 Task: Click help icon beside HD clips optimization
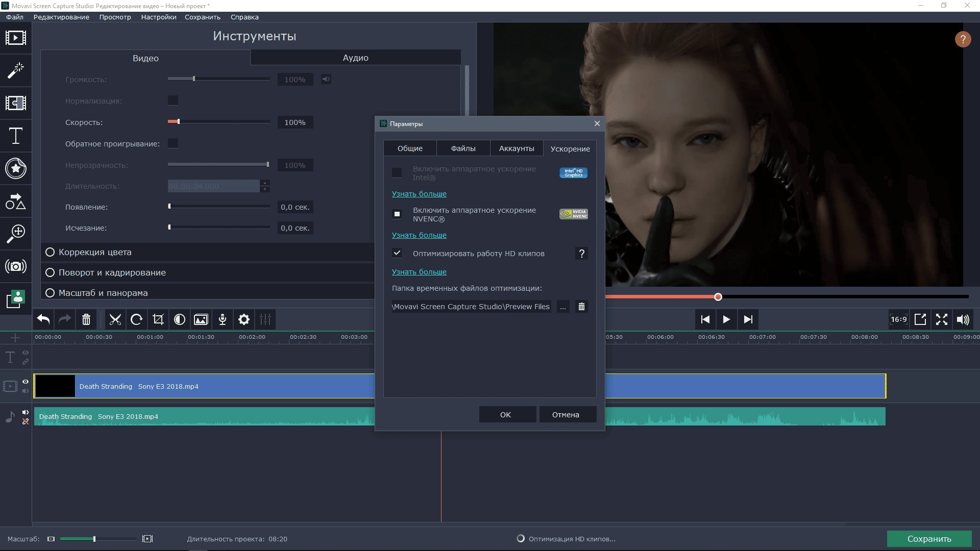581,254
